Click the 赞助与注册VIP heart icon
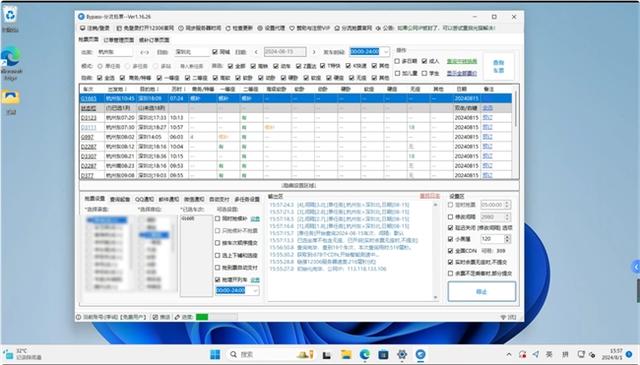This screenshot has height=365, width=640. pyautogui.click(x=292, y=28)
